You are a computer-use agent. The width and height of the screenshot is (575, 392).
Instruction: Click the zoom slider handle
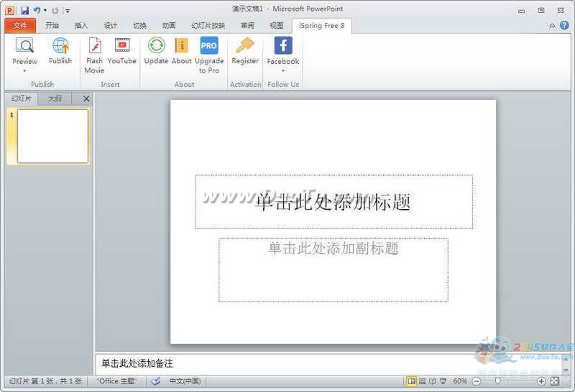pyautogui.click(x=497, y=381)
